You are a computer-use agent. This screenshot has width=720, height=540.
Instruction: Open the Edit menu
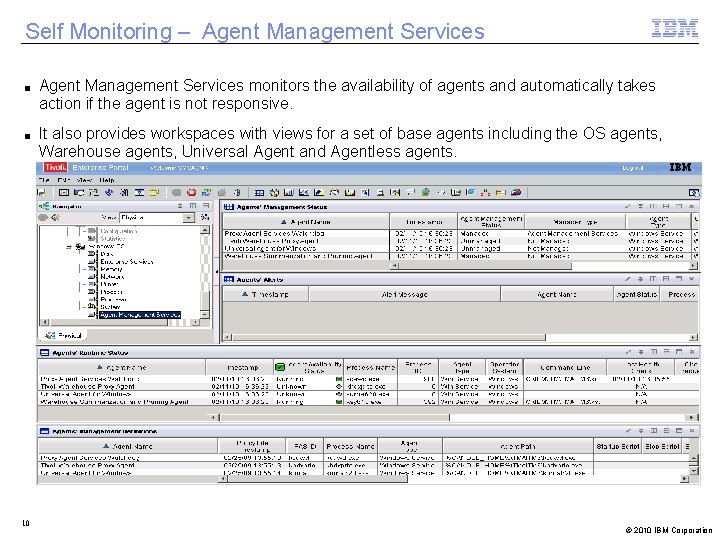tap(64, 180)
